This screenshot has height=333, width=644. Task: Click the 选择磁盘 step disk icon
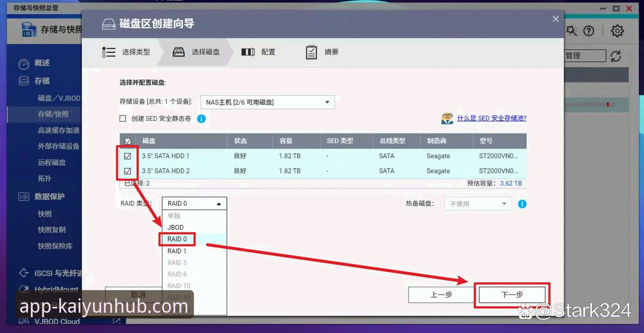(179, 52)
